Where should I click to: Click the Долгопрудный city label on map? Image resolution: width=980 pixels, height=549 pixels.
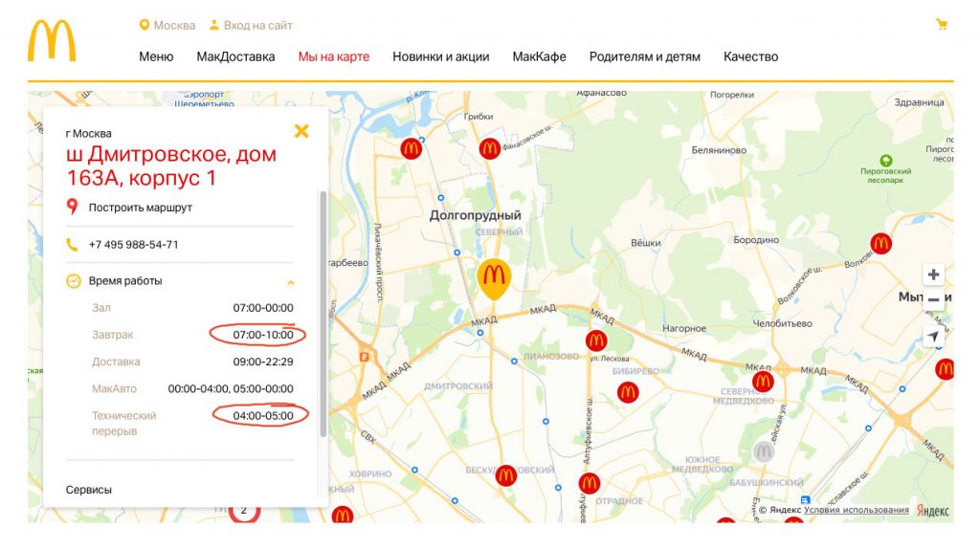tap(475, 215)
